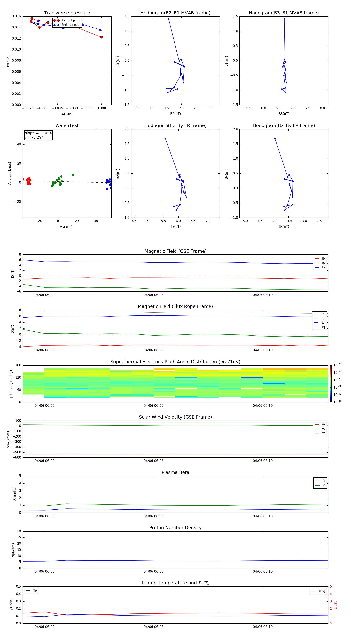Click the "r = -0.294" annotation
Viewport: 351px width, 644px height.
tap(35, 137)
